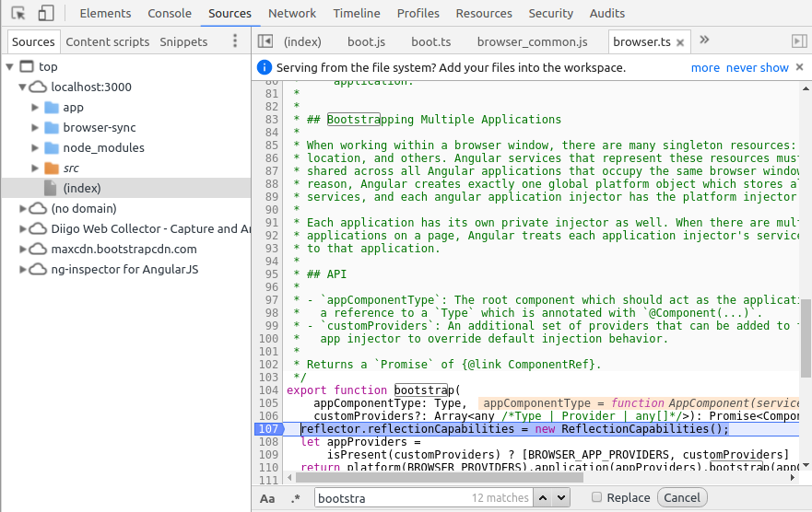The height and width of the screenshot is (512, 812).
Task: Expand the app folder
Action: (35, 107)
